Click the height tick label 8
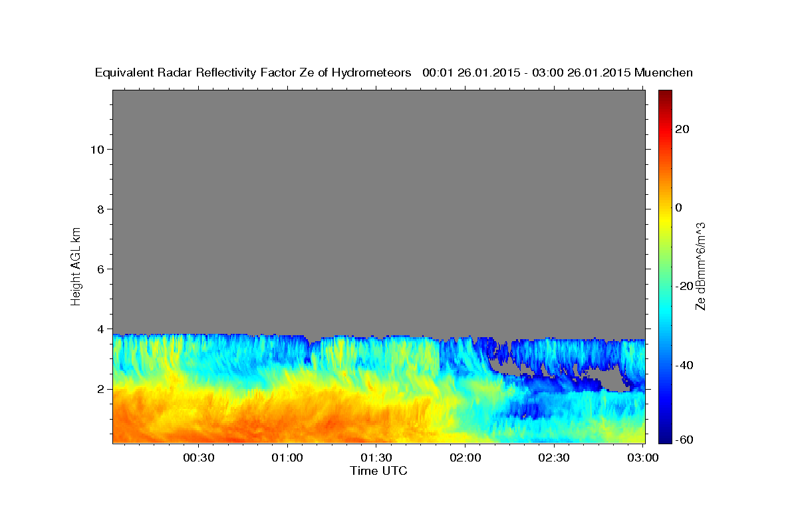Viewport: 798px width, 532px height. tap(101, 209)
